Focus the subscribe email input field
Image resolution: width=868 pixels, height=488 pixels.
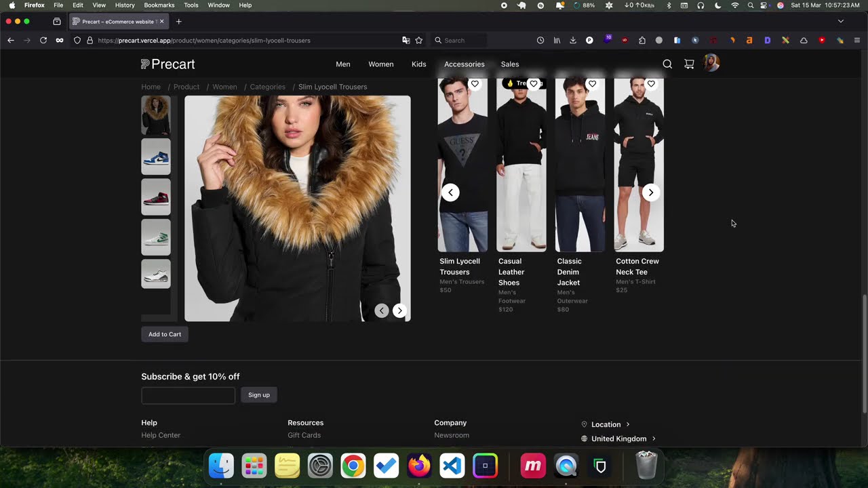coord(188,395)
